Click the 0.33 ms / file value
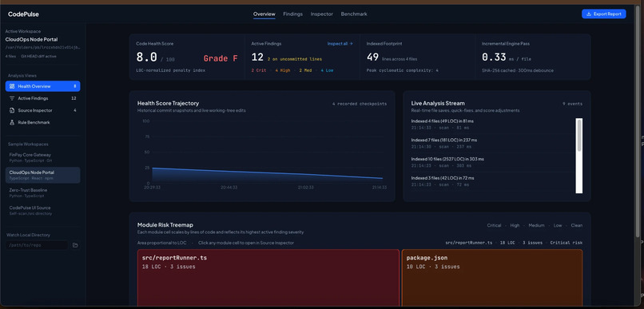This screenshot has width=644, height=309. click(x=494, y=57)
